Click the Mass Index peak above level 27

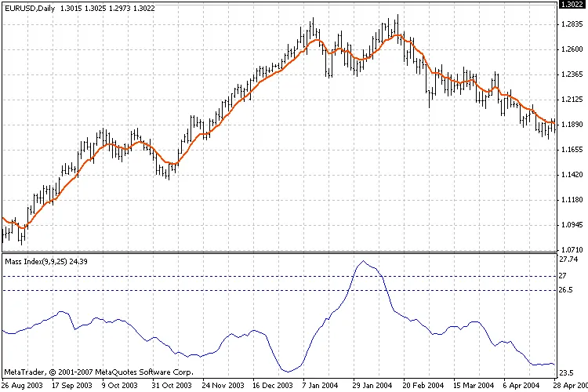[362, 262]
